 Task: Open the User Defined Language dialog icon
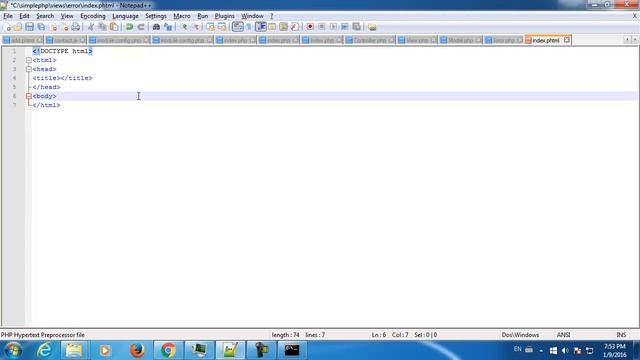point(272,27)
